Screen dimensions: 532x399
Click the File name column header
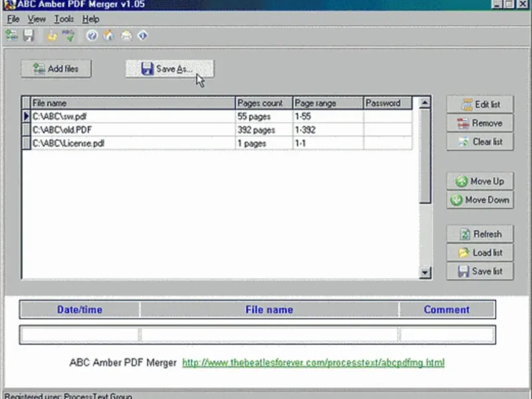(132, 103)
